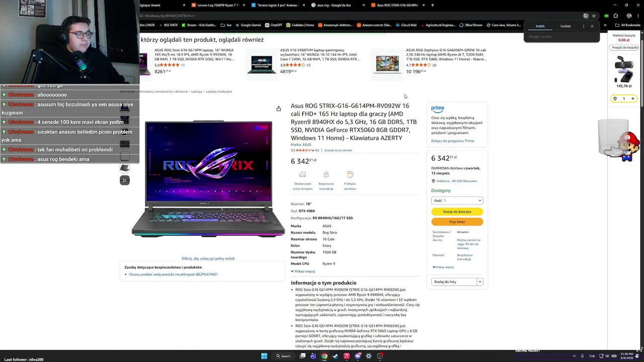The width and height of the screenshot is (644, 362).
Task: Click the microphone icon in system tray
Action: [x=582, y=356]
